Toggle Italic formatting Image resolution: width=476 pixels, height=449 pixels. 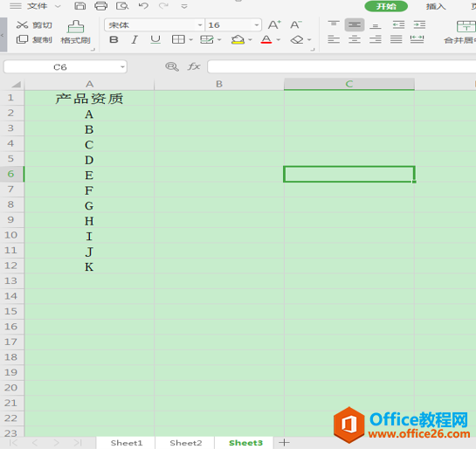click(135, 39)
